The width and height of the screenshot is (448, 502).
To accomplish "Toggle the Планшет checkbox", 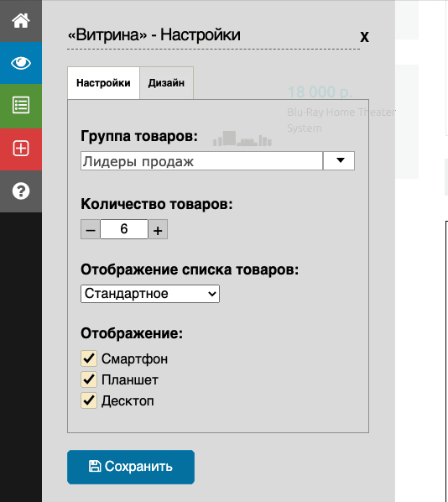I will (x=89, y=379).
